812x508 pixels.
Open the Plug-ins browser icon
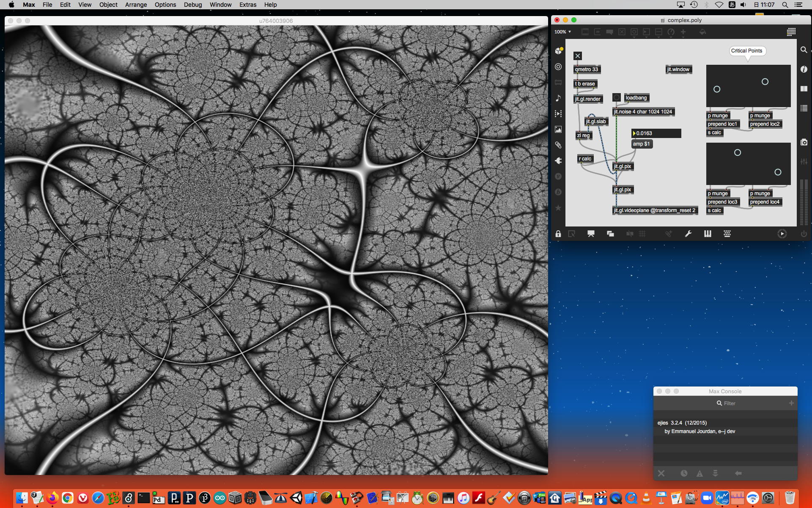558,161
